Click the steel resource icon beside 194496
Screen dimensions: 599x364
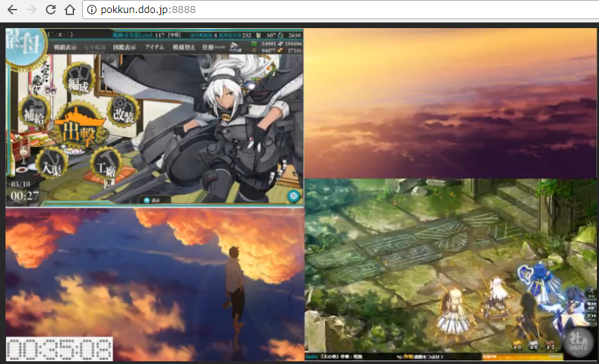(x=280, y=44)
